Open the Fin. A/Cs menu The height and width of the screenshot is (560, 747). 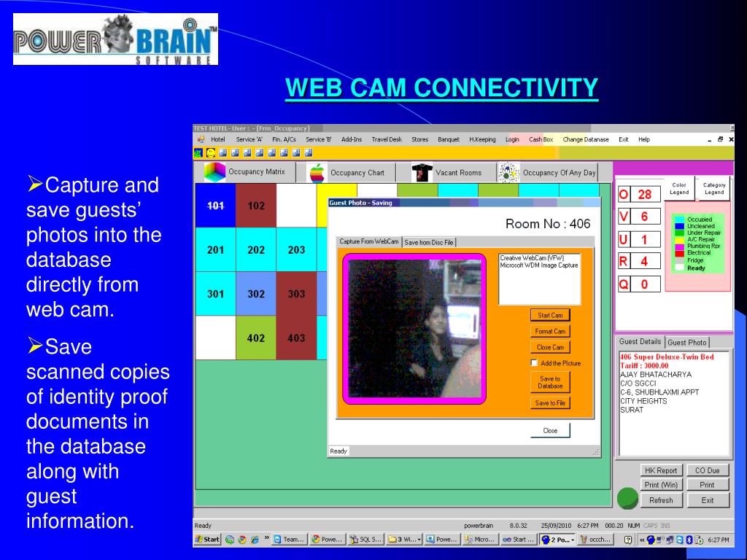[x=284, y=139]
